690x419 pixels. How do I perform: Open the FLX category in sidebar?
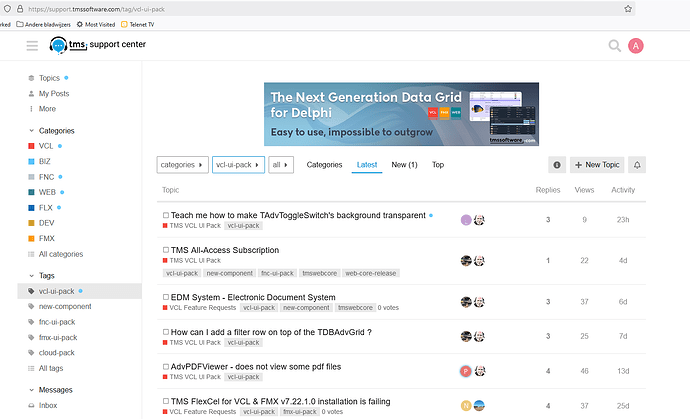45,208
